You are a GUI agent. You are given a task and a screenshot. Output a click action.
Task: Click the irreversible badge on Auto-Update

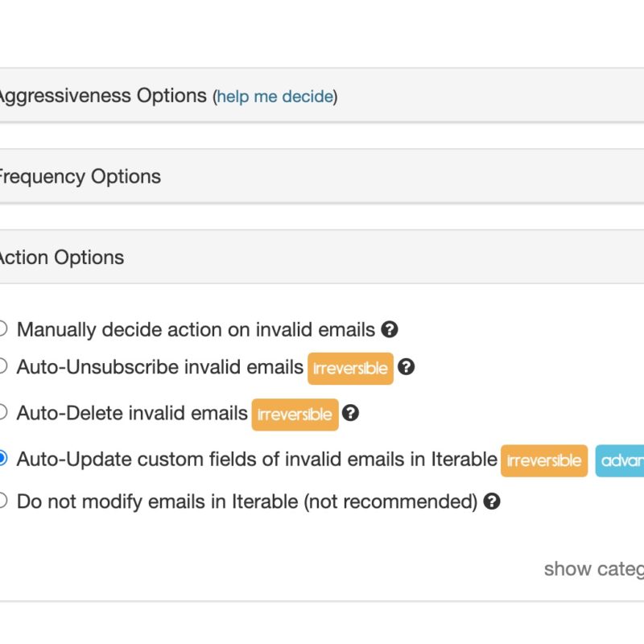click(x=543, y=460)
